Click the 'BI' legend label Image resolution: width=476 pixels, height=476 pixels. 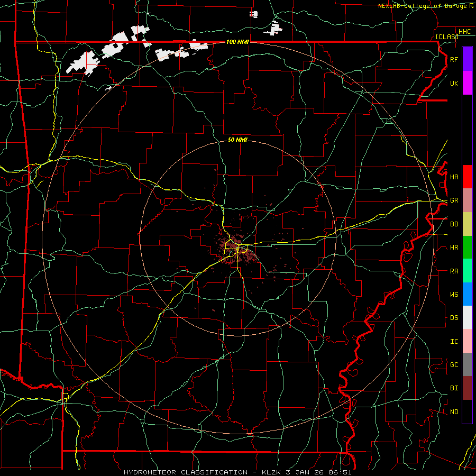point(454,388)
